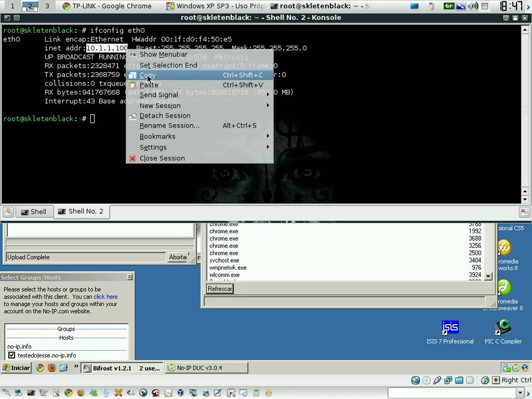Click the third quick launch icon beside Firefox
This screenshot has height=399, width=532.
pos(63,368)
